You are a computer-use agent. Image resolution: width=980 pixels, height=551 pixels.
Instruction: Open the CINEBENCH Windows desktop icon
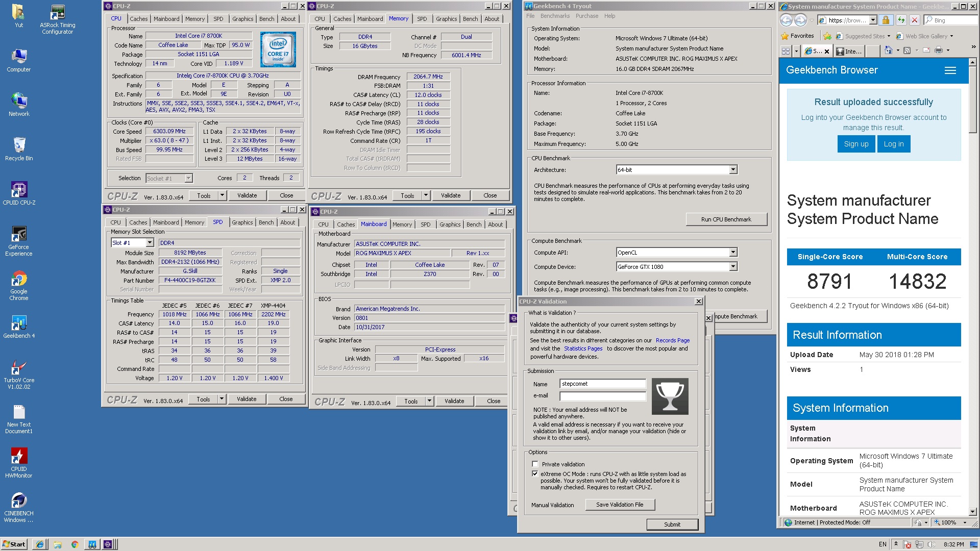pyautogui.click(x=19, y=508)
